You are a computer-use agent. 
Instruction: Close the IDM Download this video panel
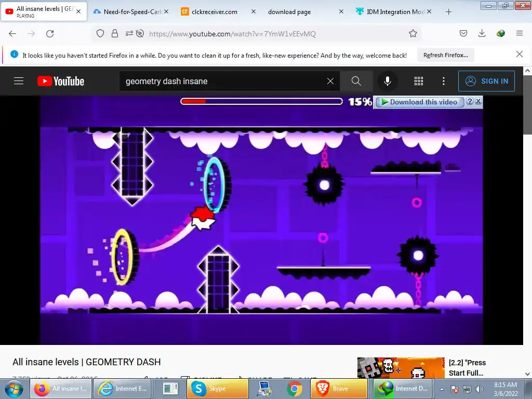tap(478, 101)
